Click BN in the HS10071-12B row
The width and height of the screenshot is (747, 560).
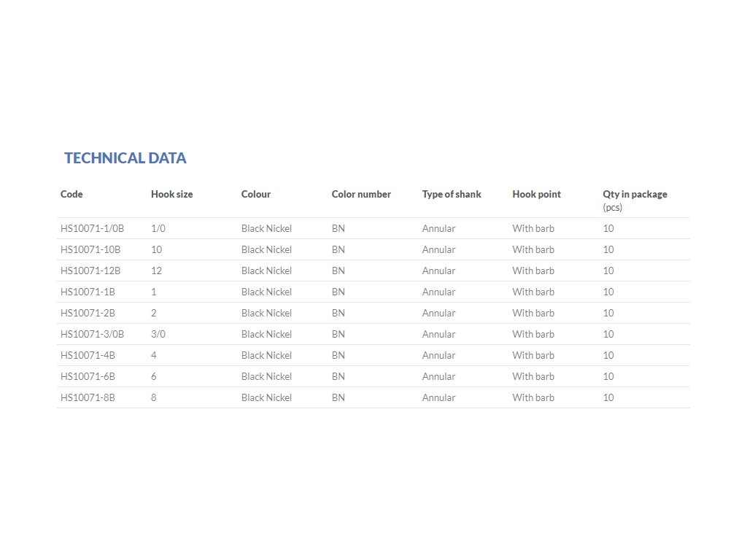(x=338, y=271)
